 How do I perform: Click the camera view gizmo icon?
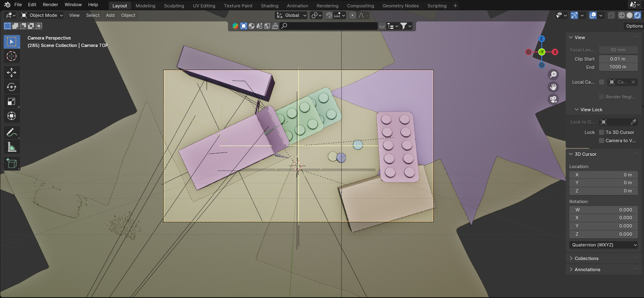tap(553, 99)
